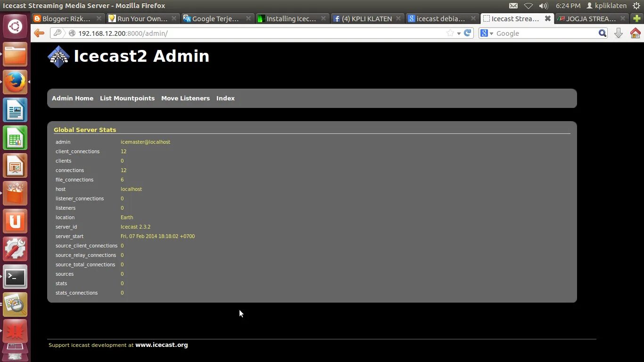Image resolution: width=644 pixels, height=362 pixels.
Task: Close the Icecast Streaming tab
Action: (547, 18)
